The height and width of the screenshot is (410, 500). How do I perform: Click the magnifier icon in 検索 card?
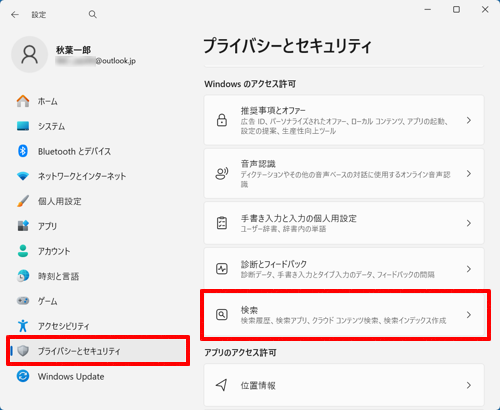[x=222, y=314]
